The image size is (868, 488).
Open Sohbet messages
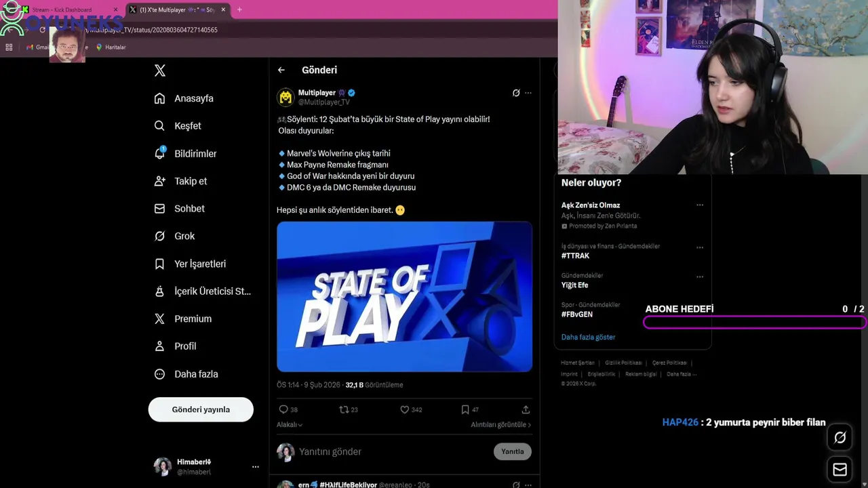(x=179, y=209)
